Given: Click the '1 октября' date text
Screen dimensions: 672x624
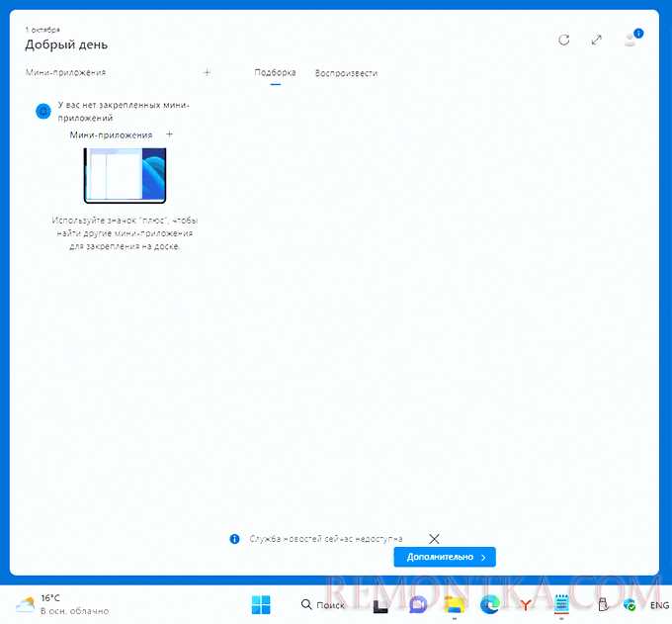Looking at the screenshot, I should click(x=42, y=29).
